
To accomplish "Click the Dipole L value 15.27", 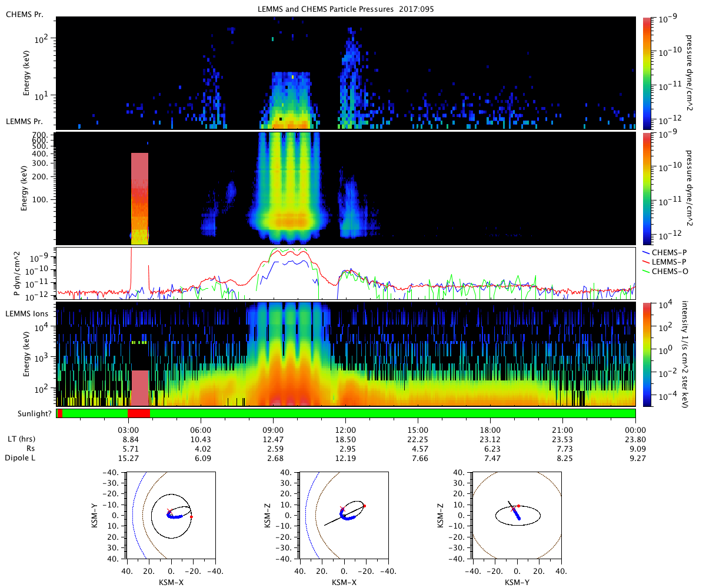I will [128, 457].
